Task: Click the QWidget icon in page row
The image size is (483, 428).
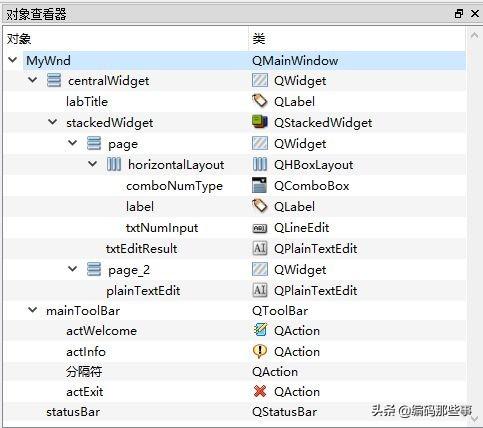Action: pos(260,143)
